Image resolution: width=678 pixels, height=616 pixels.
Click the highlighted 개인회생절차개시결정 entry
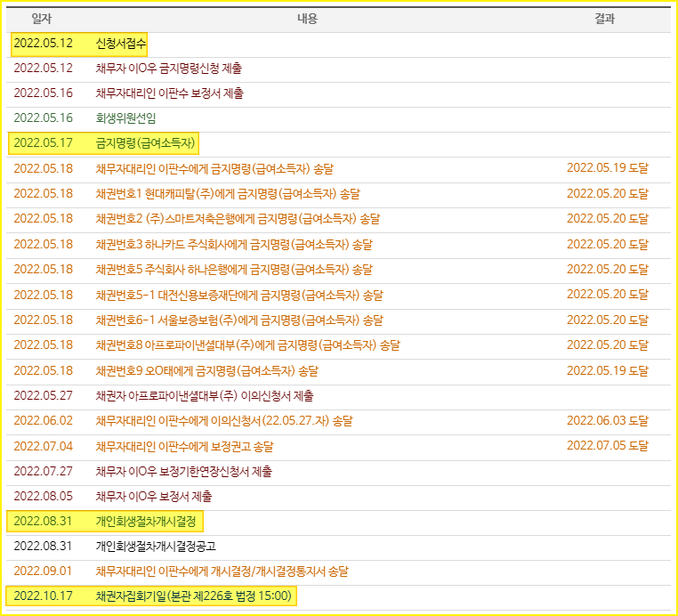pyautogui.click(x=146, y=522)
